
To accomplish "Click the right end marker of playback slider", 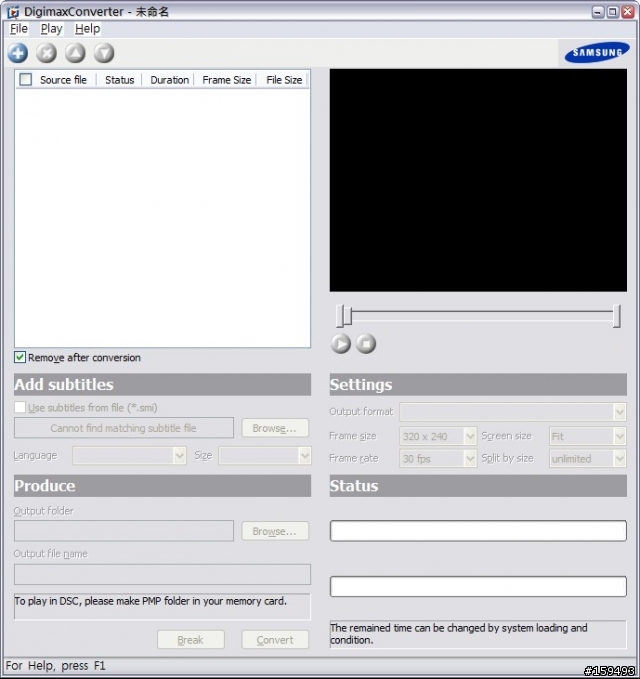I will click(x=617, y=316).
